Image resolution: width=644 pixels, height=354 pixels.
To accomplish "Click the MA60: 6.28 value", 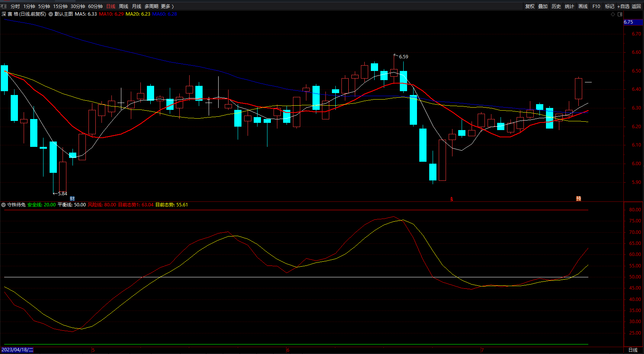I will pos(165,14).
